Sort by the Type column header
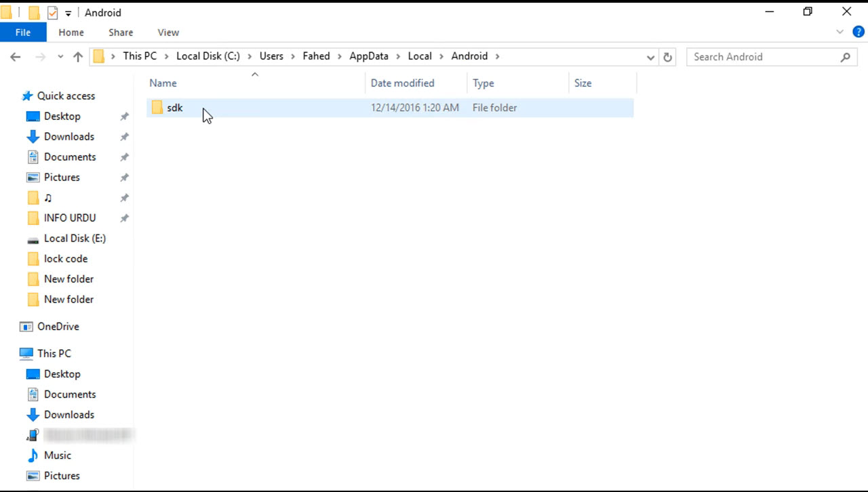868x492 pixels. [x=518, y=83]
